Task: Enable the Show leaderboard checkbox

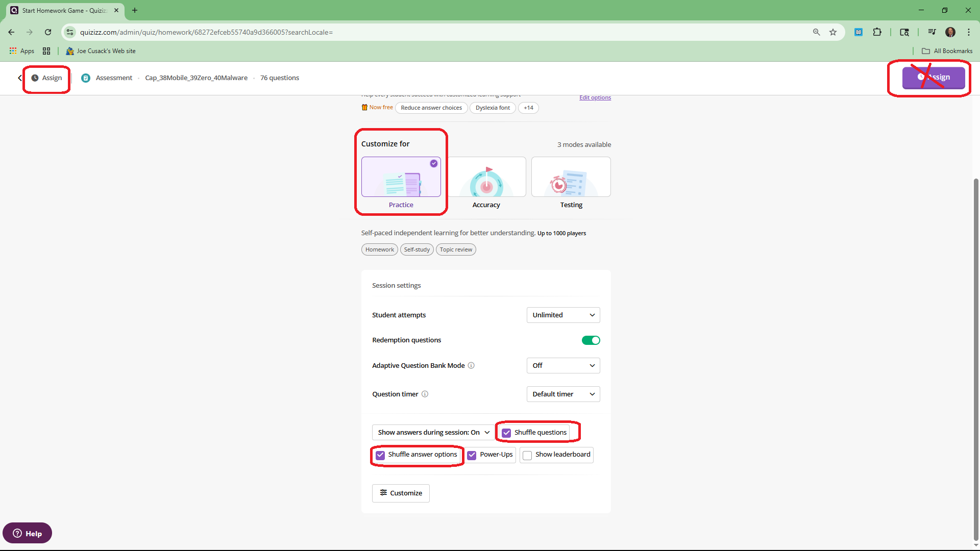Action: pos(527,455)
